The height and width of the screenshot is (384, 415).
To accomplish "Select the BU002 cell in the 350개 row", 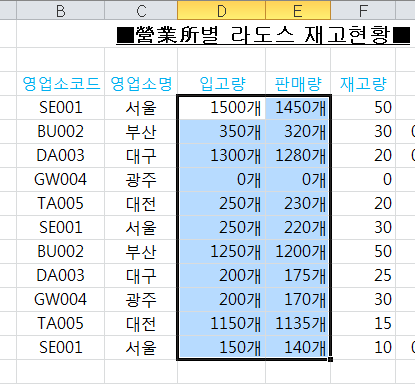I will 61,131.
